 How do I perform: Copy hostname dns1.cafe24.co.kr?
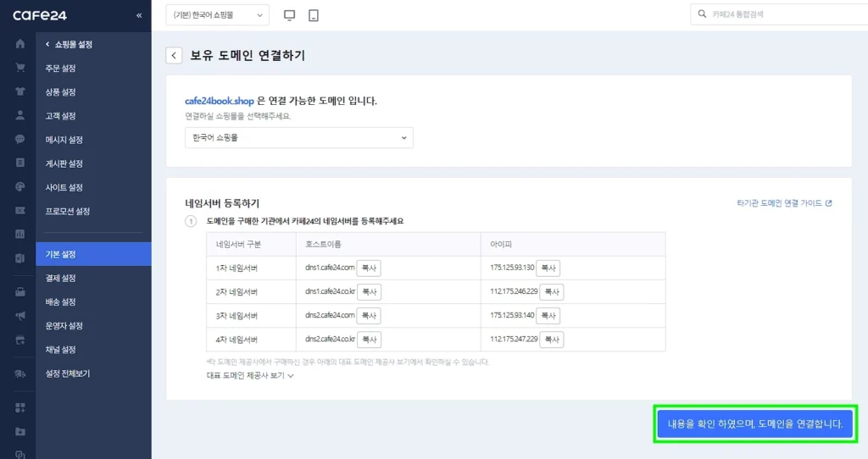click(x=370, y=291)
